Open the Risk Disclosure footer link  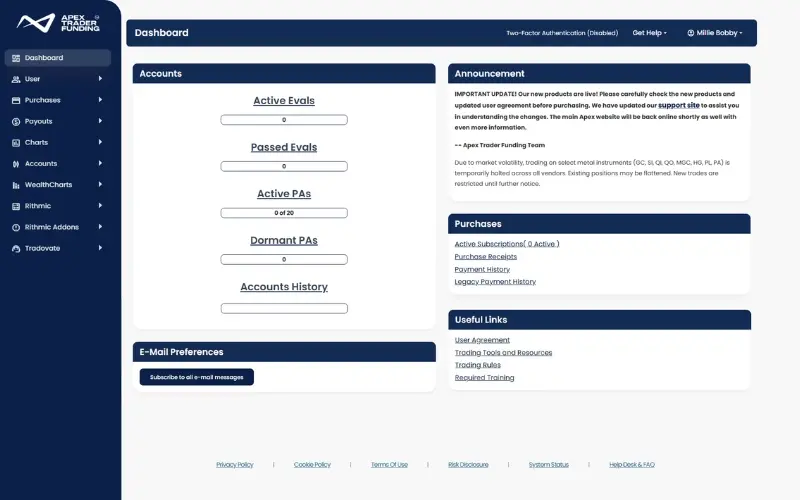coord(468,465)
